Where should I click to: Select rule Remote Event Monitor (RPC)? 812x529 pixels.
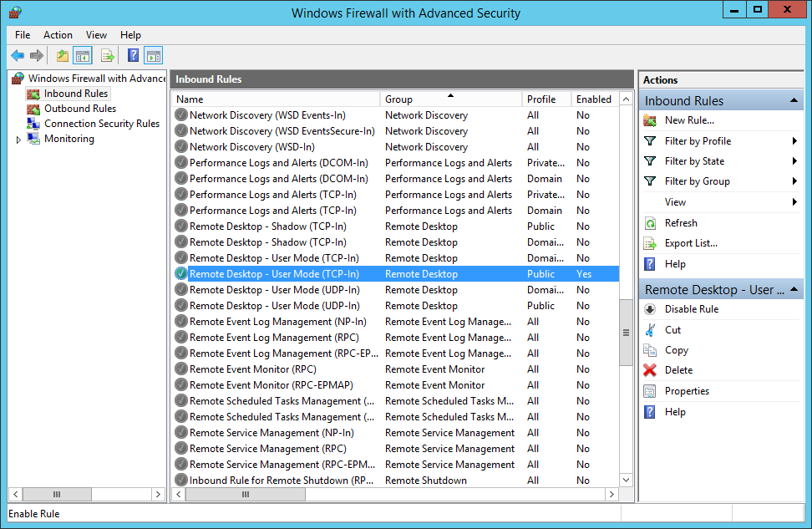point(396,369)
